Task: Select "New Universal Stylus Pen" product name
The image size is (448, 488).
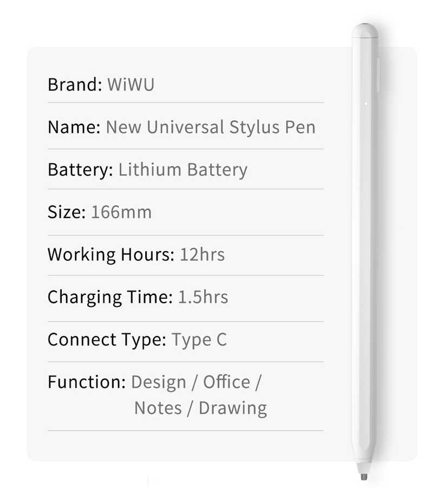Action: click(x=210, y=127)
